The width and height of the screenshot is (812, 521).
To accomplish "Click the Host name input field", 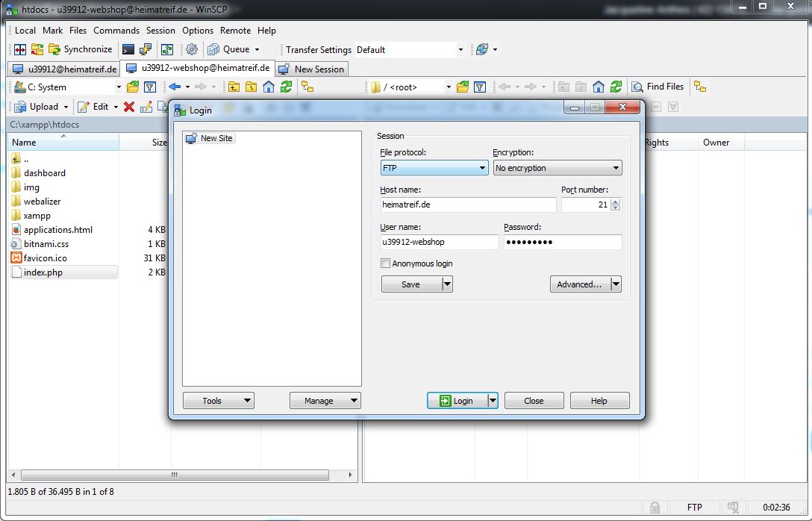I will pos(468,205).
